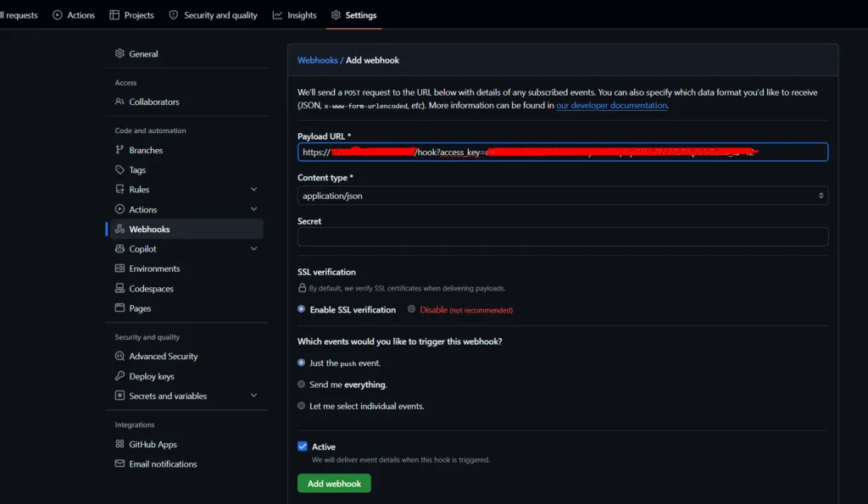Image resolution: width=868 pixels, height=504 pixels.
Task: Open the Pull requests tab
Action: click(x=19, y=15)
